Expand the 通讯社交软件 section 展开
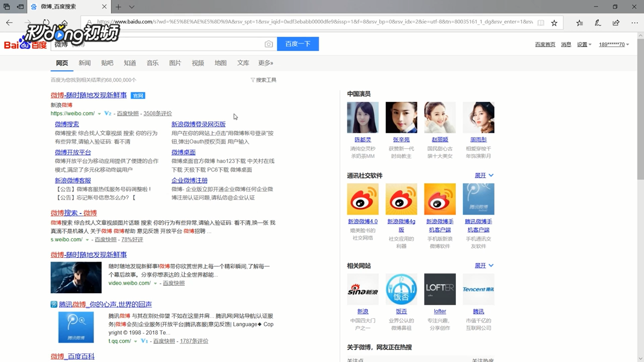The height and width of the screenshot is (362, 644). tap(484, 175)
